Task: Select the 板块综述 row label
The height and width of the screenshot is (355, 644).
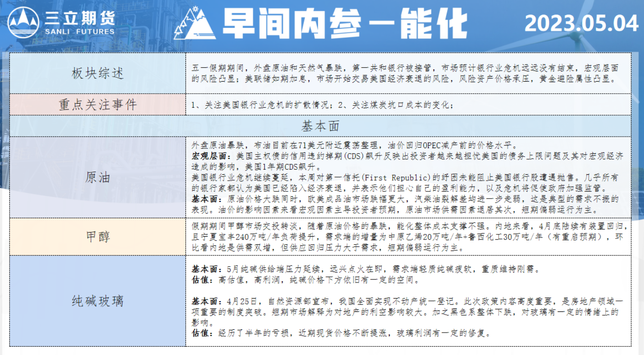Action: pos(98,73)
